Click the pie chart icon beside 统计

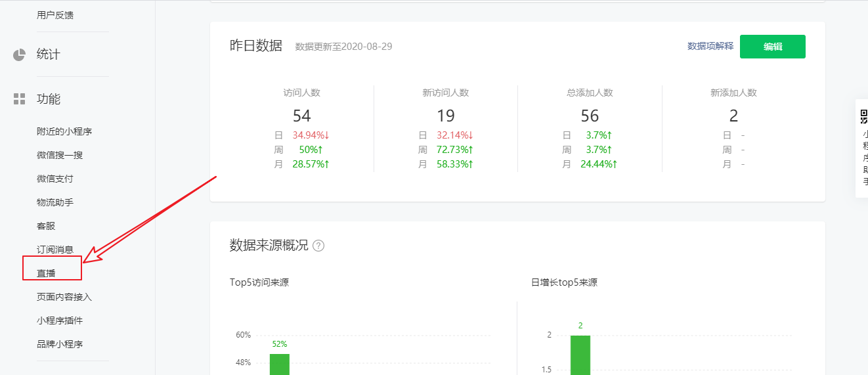coord(19,55)
